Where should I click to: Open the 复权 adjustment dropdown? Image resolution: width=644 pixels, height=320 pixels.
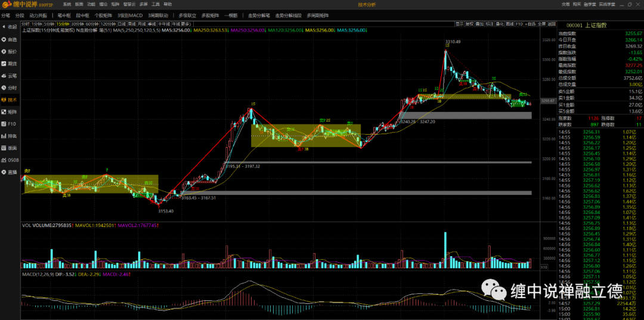[470, 24]
